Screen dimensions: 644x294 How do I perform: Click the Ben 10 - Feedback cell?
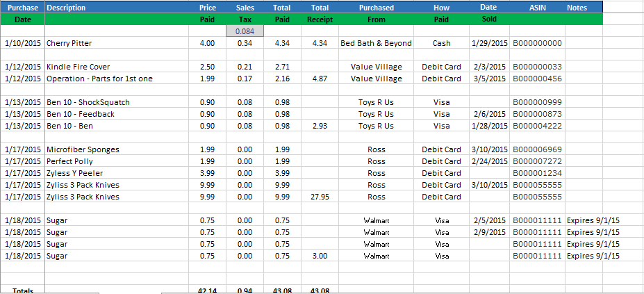117,114
